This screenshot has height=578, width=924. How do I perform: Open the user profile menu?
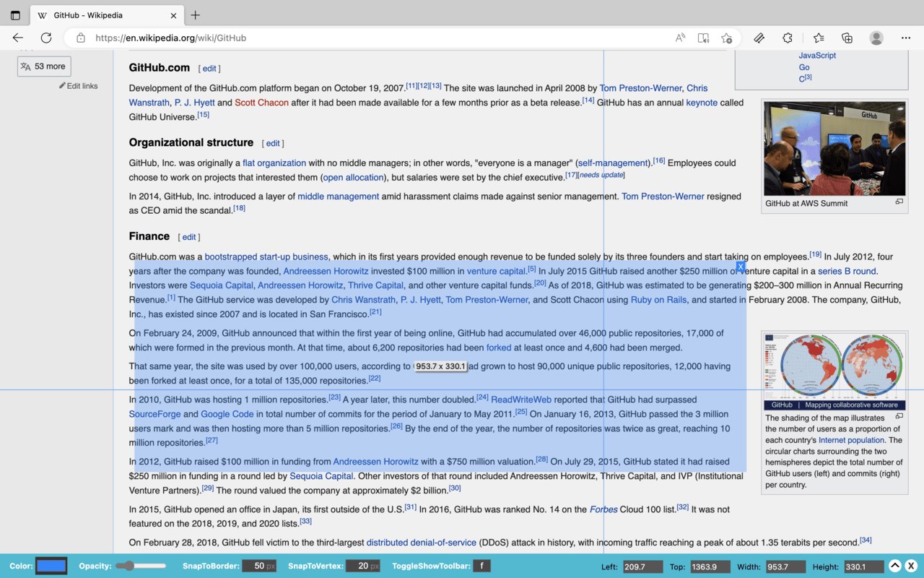coord(876,38)
